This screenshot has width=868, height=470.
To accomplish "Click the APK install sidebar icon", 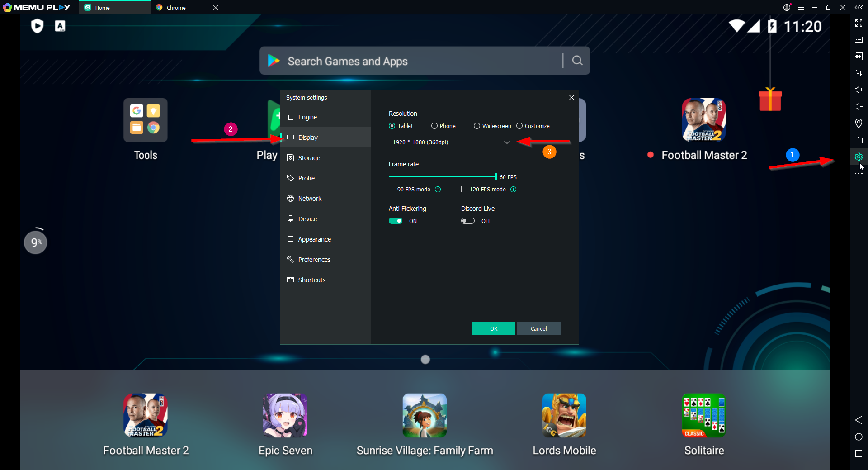I will pos(859,56).
